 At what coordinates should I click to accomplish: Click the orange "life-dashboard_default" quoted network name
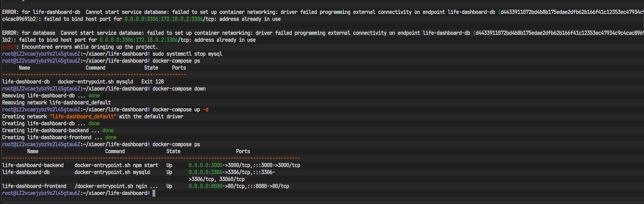pos(83,117)
